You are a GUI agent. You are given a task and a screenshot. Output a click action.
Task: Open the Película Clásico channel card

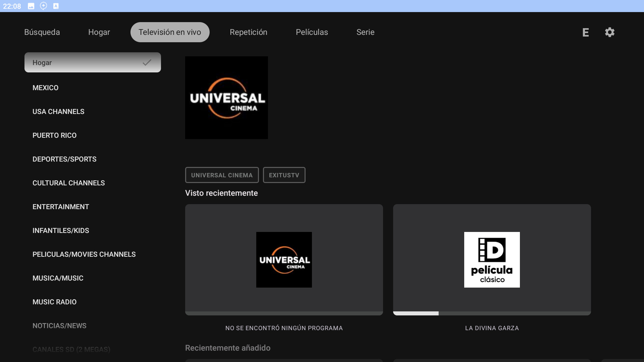tap(492, 259)
